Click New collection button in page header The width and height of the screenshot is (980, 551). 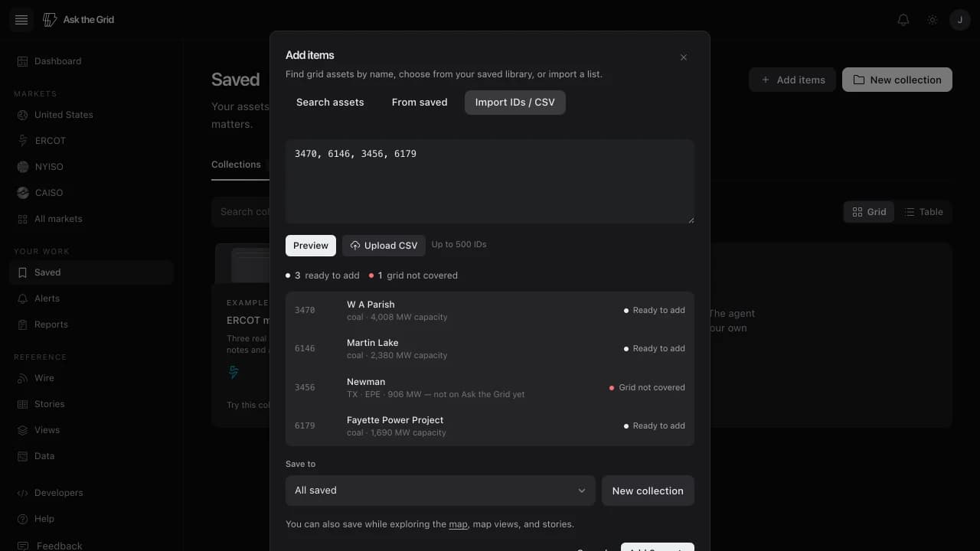point(897,80)
